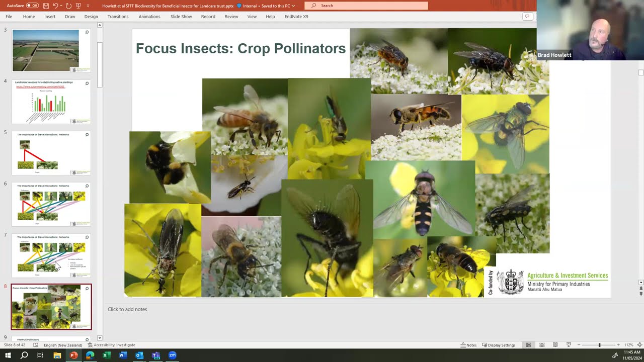This screenshot has height=362, width=644.
Task: Toggle the AutoSave switch
Action: pyautogui.click(x=32, y=6)
